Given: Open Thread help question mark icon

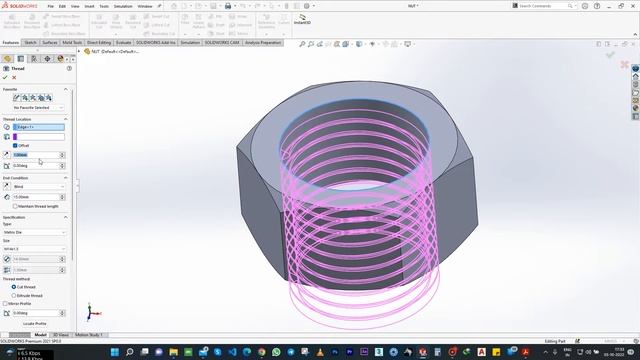Looking at the screenshot, I should point(69,69).
